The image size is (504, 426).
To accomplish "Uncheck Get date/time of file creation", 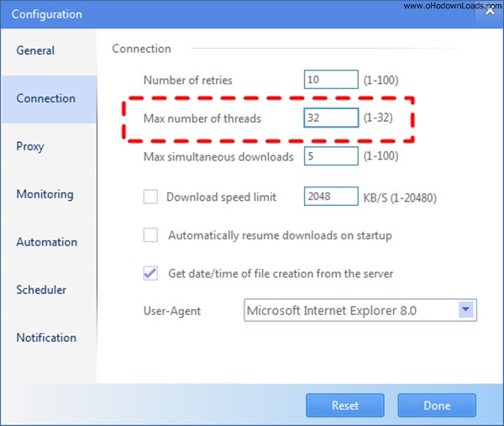I will pyautogui.click(x=150, y=273).
